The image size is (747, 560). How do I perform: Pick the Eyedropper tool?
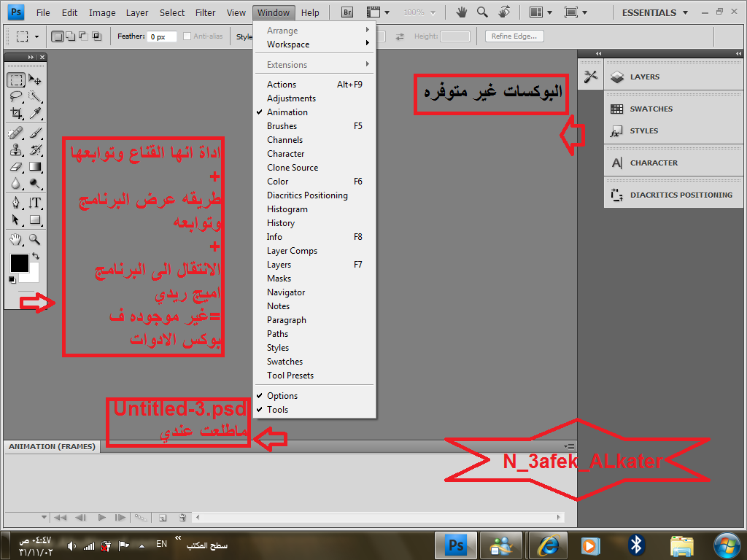click(34, 113)
